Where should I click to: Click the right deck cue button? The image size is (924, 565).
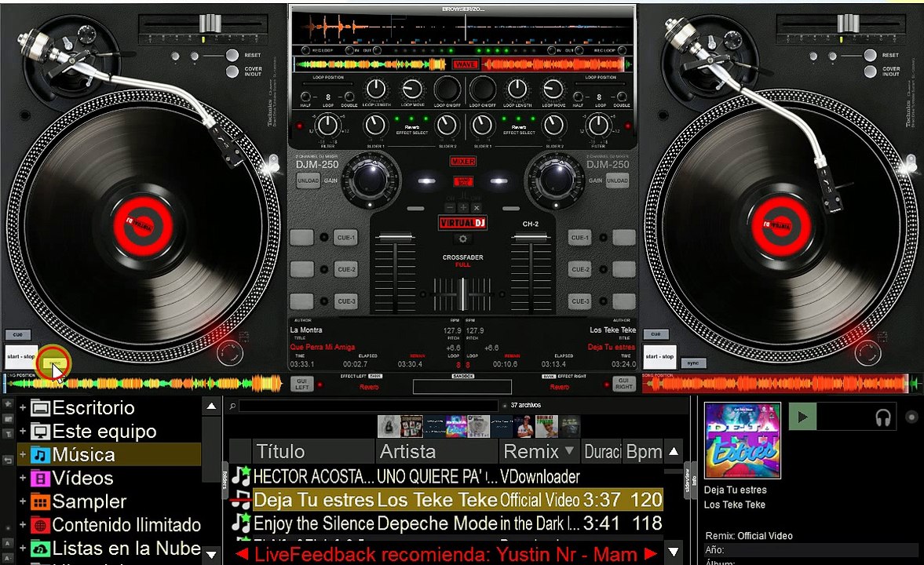pos(656,334)
